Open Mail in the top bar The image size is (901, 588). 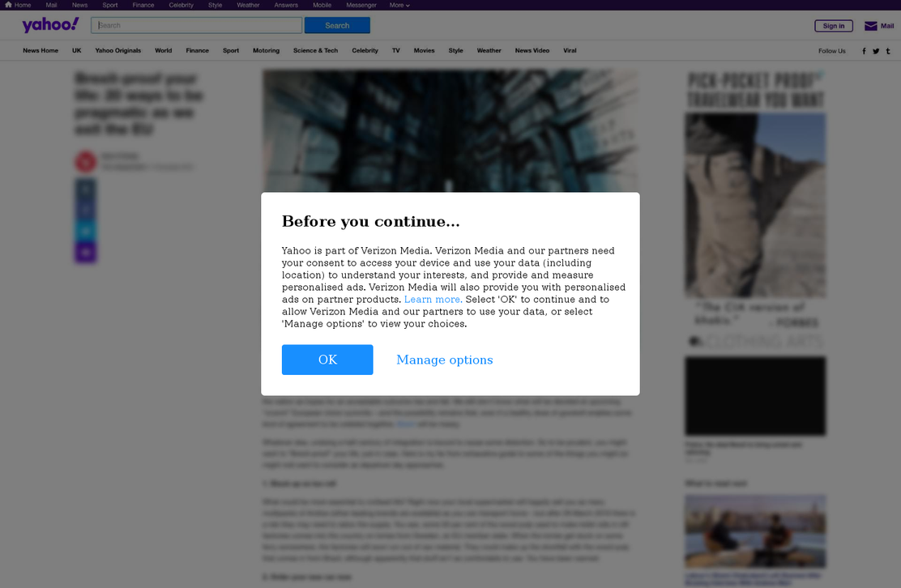pyautogui.click(x=51, y=5)
